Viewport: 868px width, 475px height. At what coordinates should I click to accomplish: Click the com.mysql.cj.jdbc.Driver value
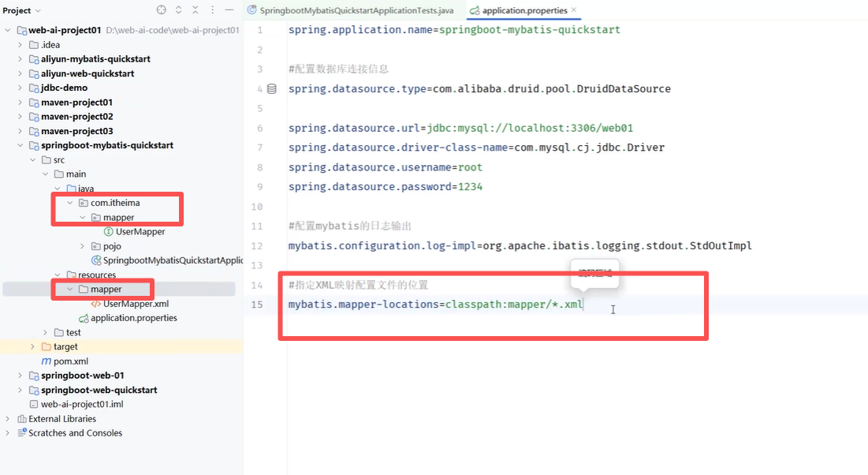[590, 148]
